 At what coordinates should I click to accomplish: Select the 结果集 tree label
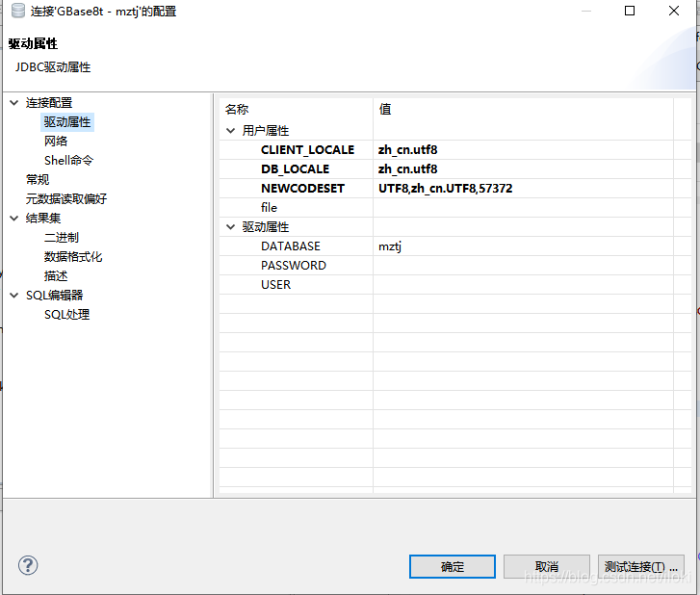[x=43, y=218]
